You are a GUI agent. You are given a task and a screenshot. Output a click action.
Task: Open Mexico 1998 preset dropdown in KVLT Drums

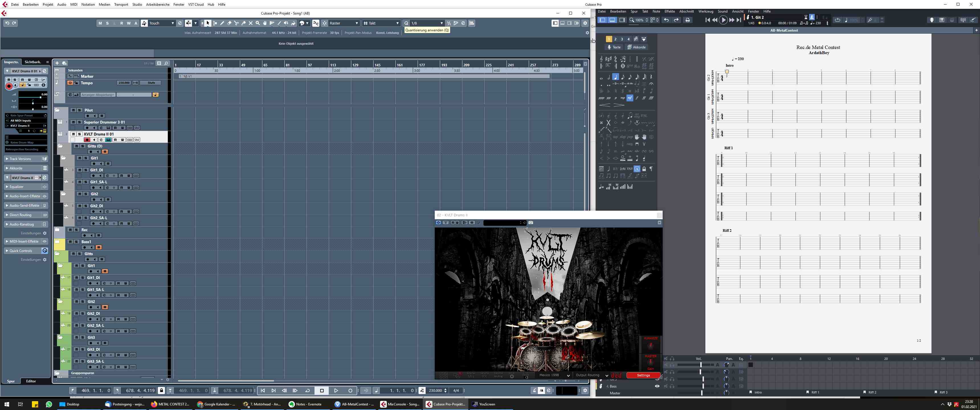(x=554, y=375)
